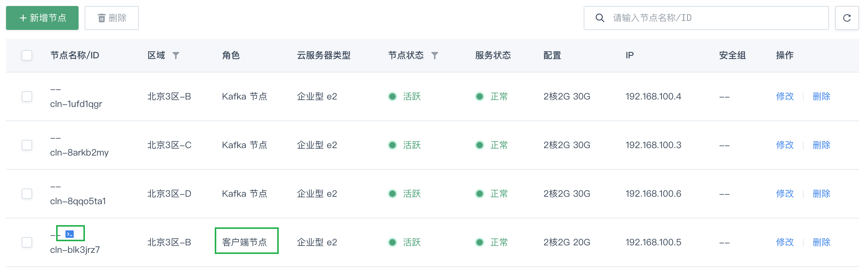Viewport: 868px width, 276px height.
Task: Check the checkbox for node cln-blk3jrz7
Action: coord(27,242)
